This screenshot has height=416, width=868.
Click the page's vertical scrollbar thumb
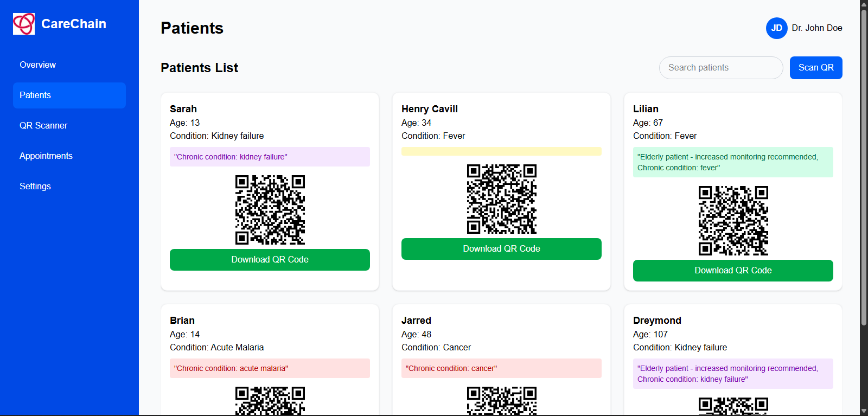tap(864, 167)
